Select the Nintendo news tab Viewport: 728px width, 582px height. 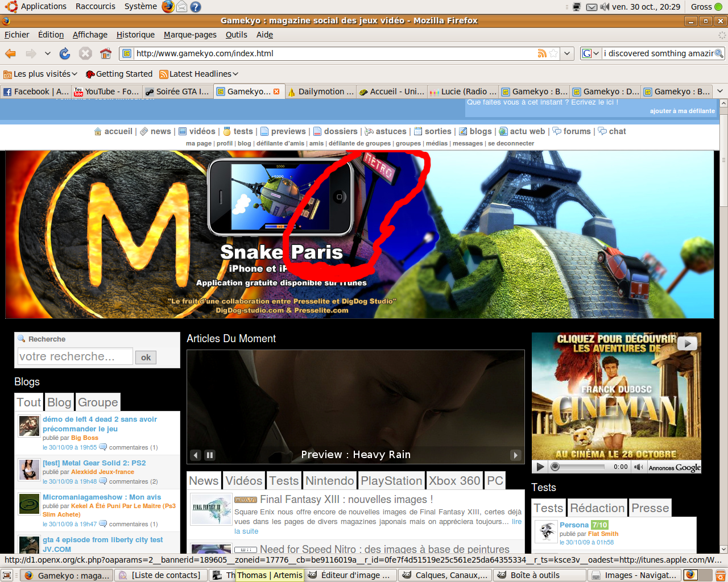tap(329, 481)
